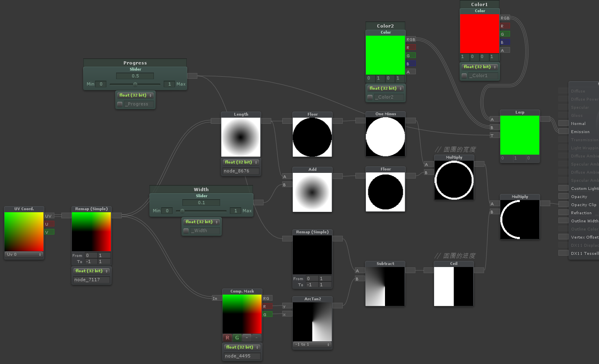Screen dimensions: 599x364
Task: Click the Lerp node T input connector
Action: click(494, 136)
